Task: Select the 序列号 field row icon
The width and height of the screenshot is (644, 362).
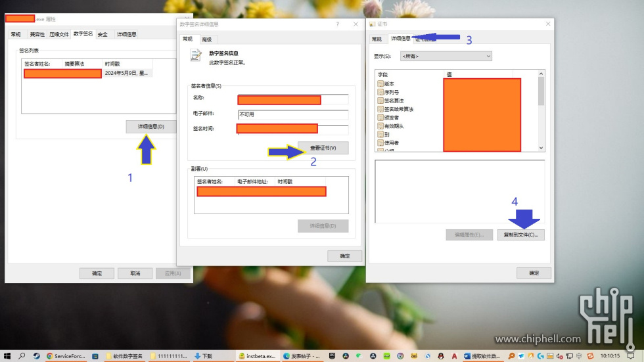Action: 380,93
